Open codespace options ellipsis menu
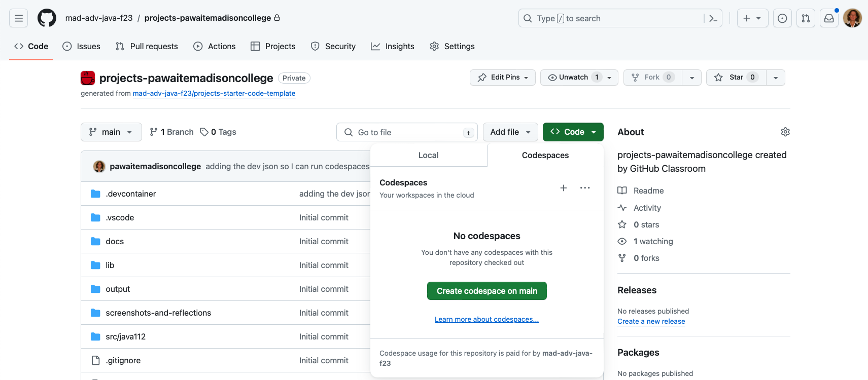Screen dimensions: 868x380 [585, 188]
